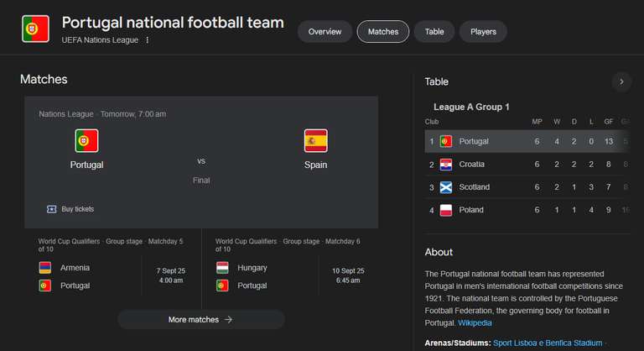
Task: Click the Spain flag in the Final match card
Action: pyautogui.click(x=316, y=141)
